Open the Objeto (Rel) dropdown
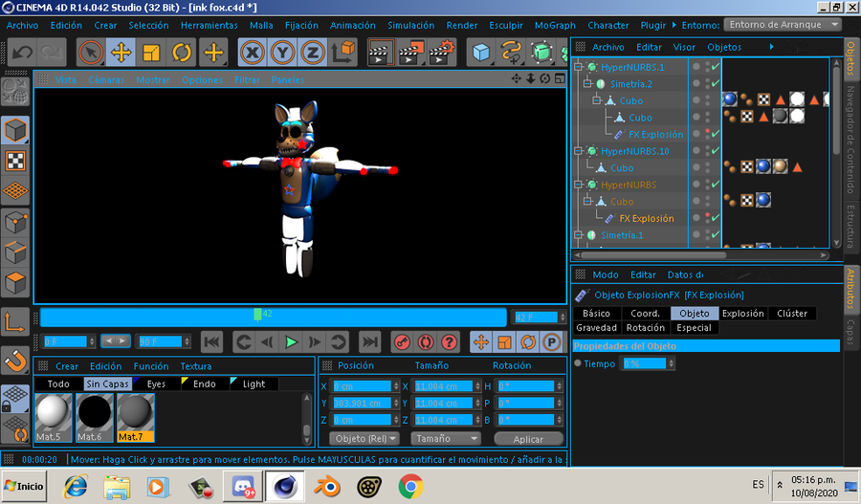Screen dimensions: 861x504 (364, 439)
